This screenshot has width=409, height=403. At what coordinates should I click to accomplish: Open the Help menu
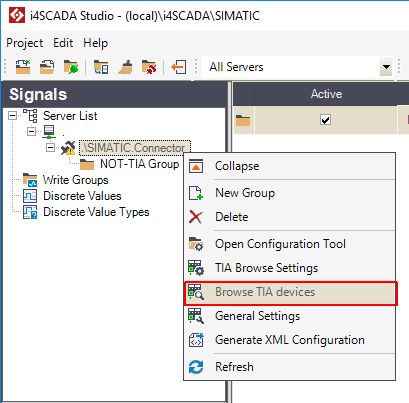[96, 43]
